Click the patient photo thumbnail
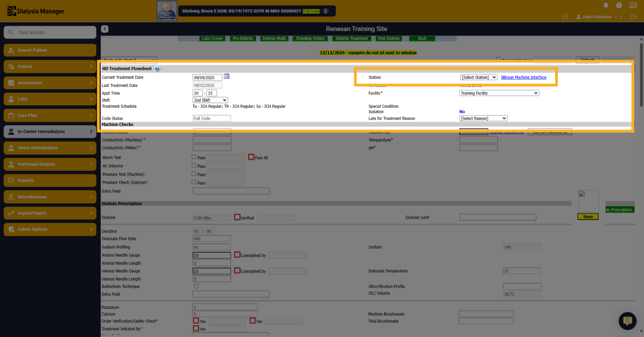This screenshot has height=337, width=644. [x=167, y=11]
